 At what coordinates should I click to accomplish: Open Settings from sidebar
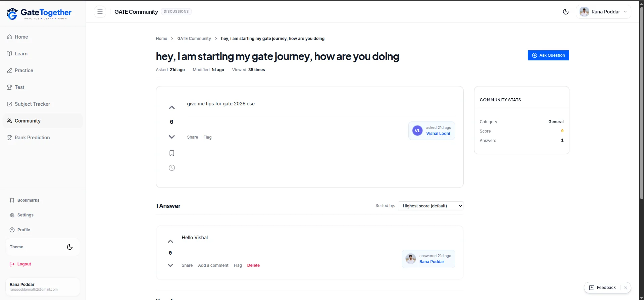point(43,215)
